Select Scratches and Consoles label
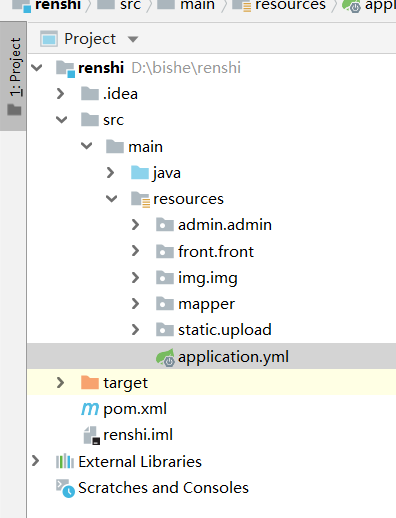396x518 pixels. (x=163, y=488)
